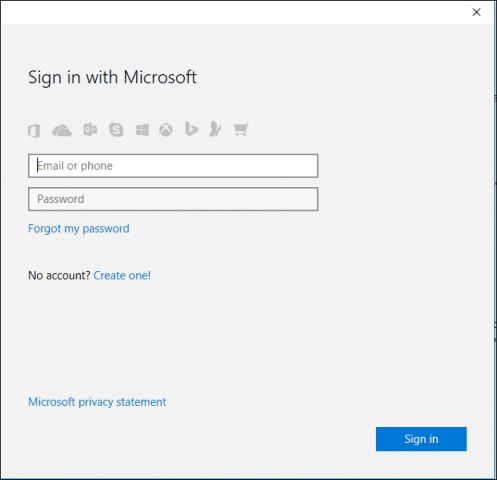Focus the Email or phone field
The image size is (497, 480).
[x=173, y=166]
